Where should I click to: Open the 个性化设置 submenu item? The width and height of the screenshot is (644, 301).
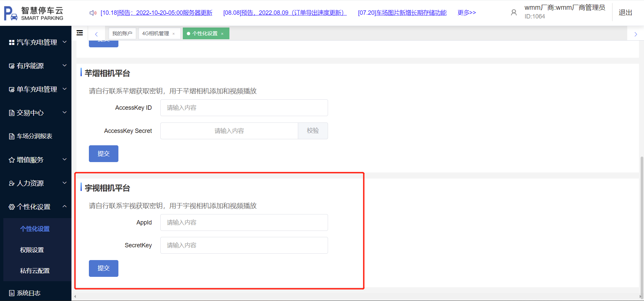click(x=35, y=229)
